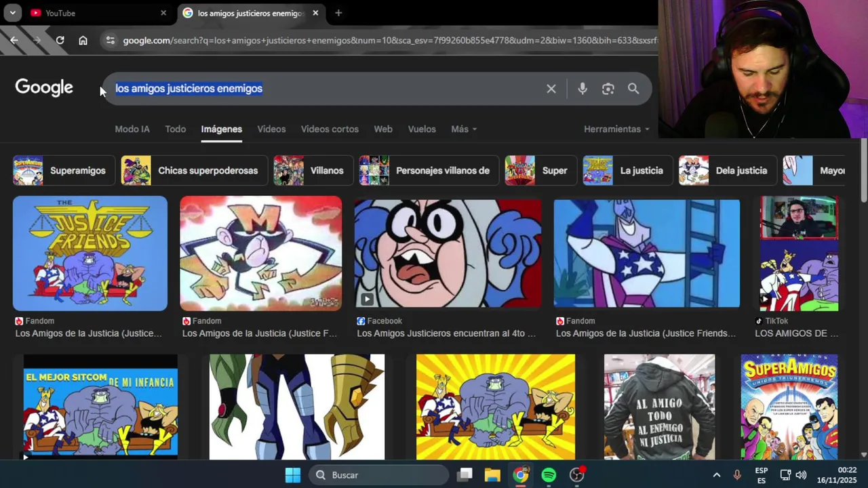Switch to the YouTube tab

(98, 13)
